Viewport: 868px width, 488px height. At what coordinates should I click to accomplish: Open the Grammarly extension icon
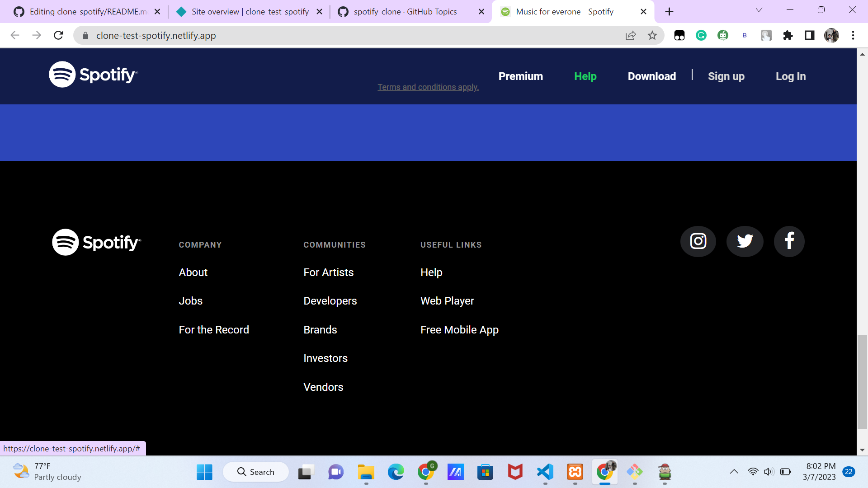click(x=701, y=35)
